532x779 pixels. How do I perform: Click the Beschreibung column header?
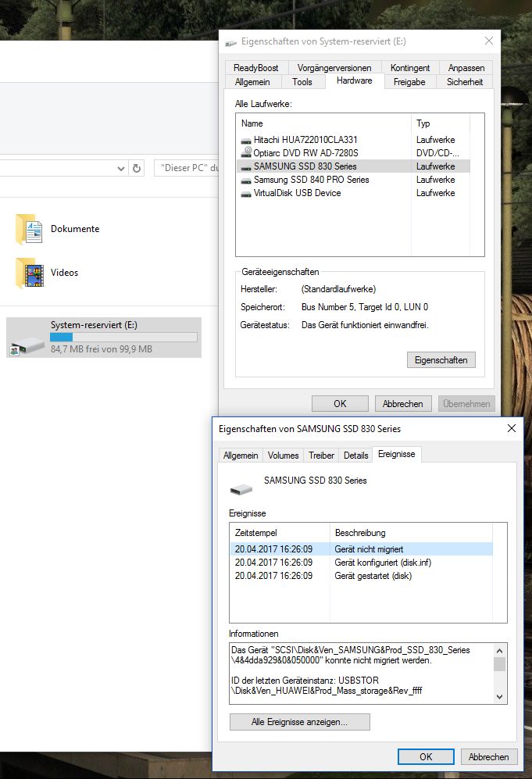click(x=411, y=533)
